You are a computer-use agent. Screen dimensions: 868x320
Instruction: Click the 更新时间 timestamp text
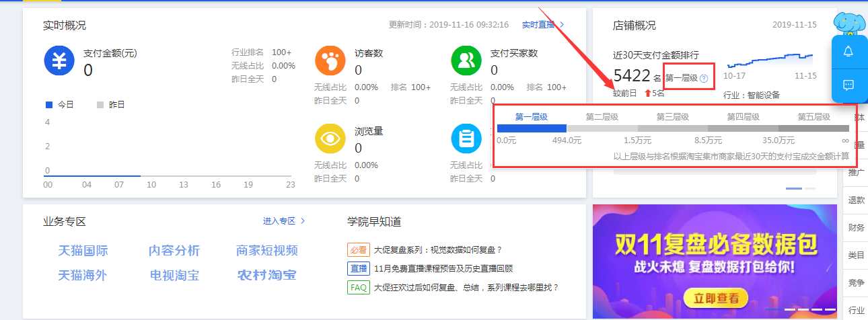pyautogui.click(x=449, y=25)
